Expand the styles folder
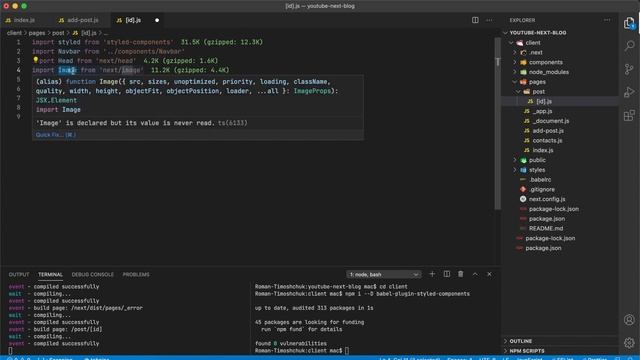Screen dimensions: 640x360 click(515, 170)
